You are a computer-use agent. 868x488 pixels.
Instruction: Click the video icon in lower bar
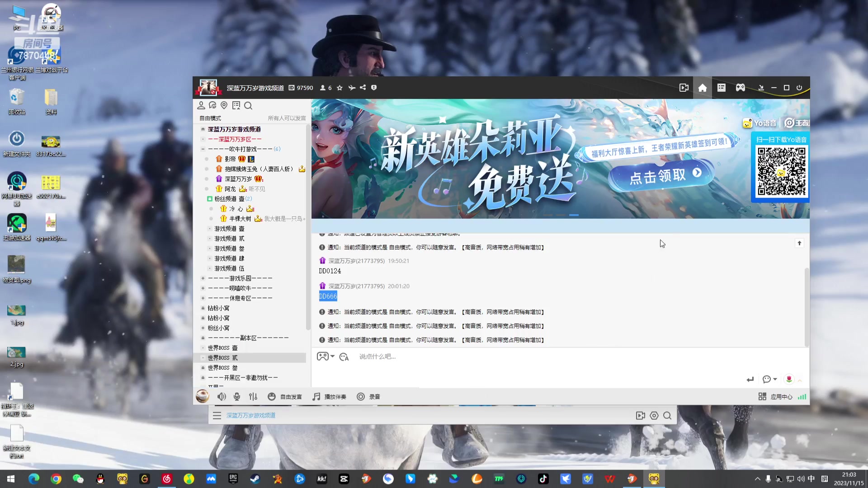tap(640, 416)
